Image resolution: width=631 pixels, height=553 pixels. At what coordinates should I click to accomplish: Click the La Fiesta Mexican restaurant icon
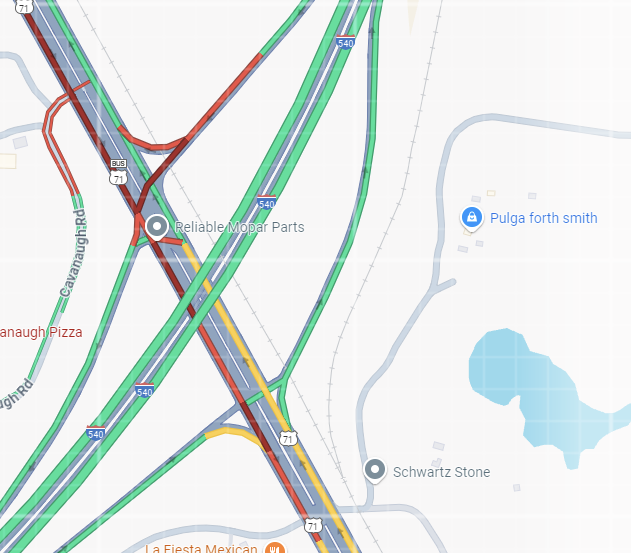(275, 549)
